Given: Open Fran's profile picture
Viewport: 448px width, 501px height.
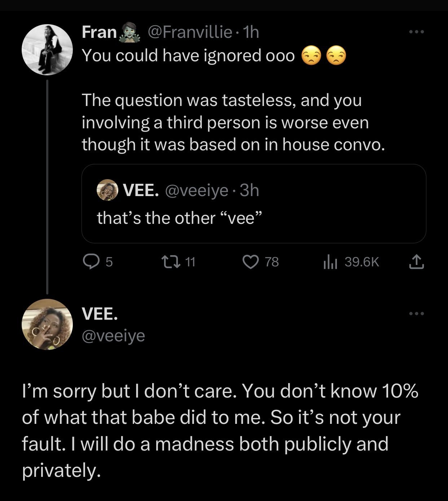Looking at the screenshot, I should click(x=47, y=50).
